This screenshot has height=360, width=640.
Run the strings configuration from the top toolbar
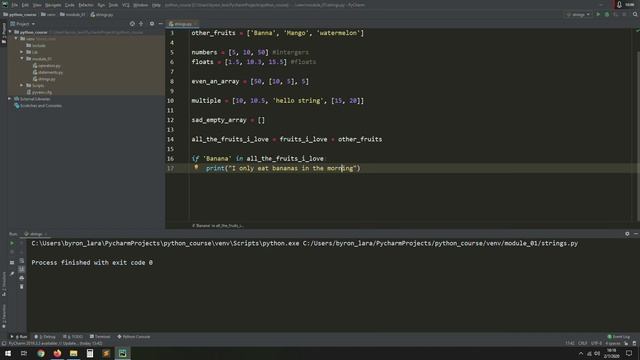[598, 14]
